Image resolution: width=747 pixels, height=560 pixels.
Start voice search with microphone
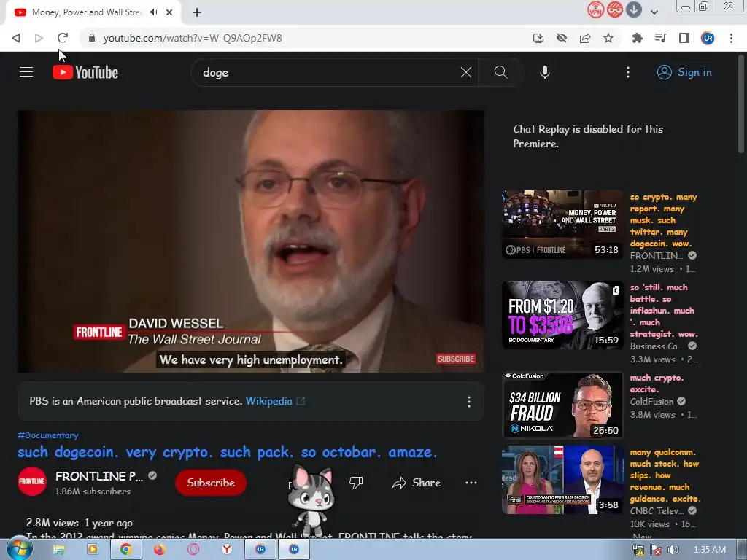[545, 72]
